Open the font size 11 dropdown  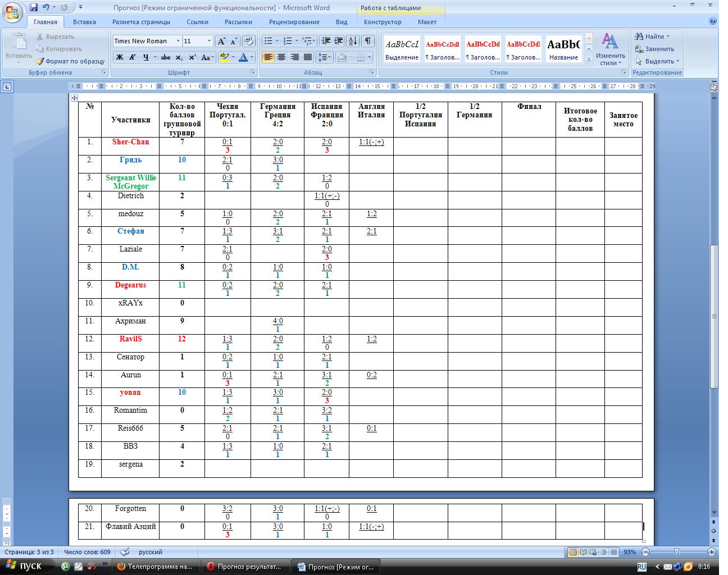click(209, 41)
